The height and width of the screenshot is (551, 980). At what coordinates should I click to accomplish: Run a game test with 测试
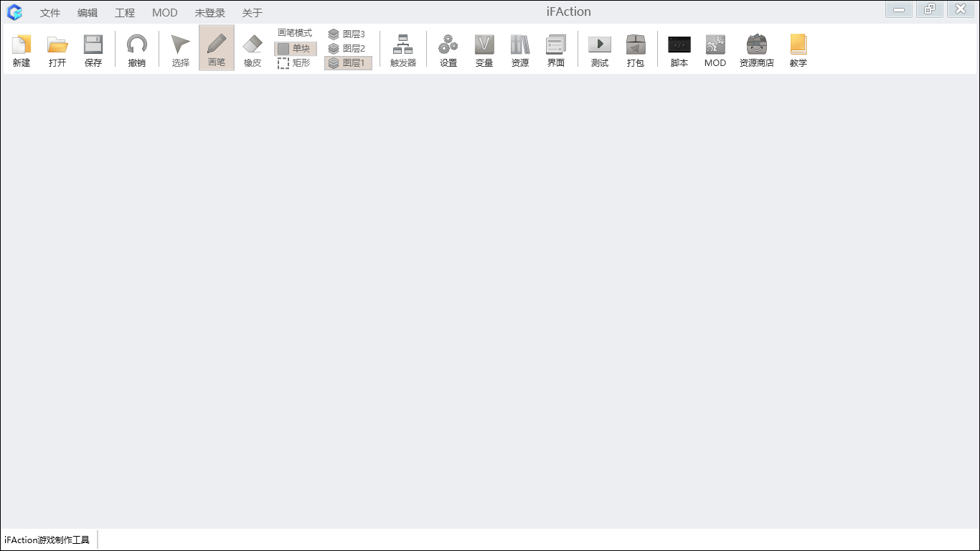click(x=599, y=50)
